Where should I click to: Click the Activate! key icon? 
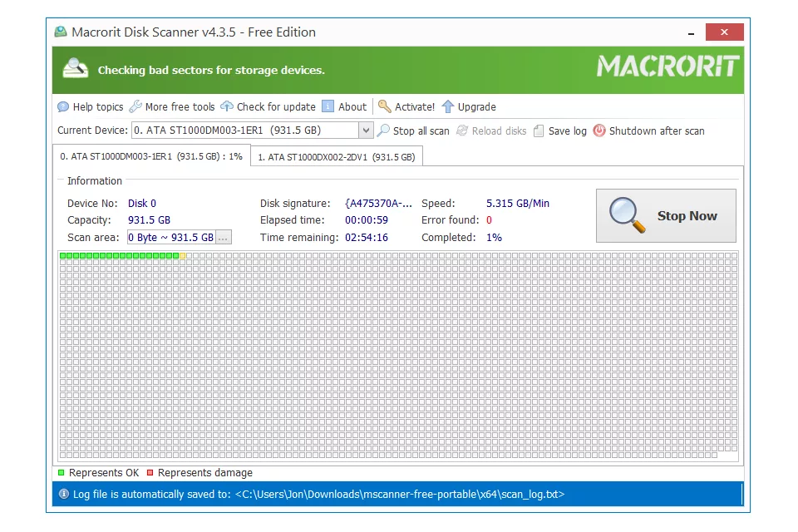click(x=384, y=106)
